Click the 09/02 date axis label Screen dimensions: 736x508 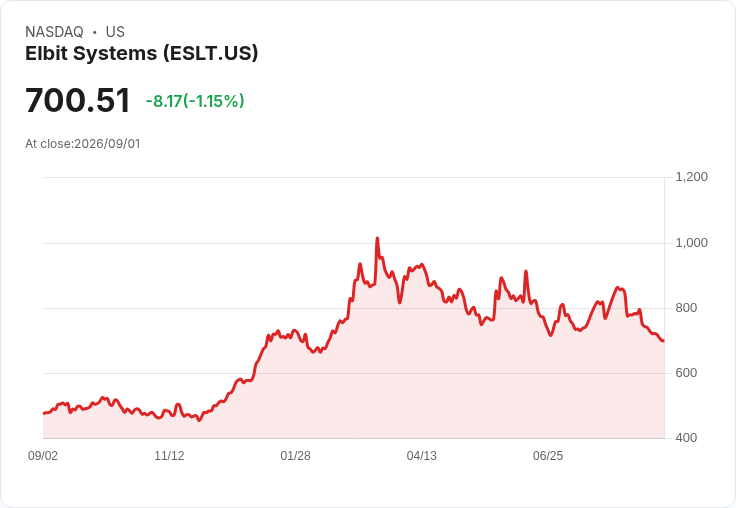click(43, 456)
